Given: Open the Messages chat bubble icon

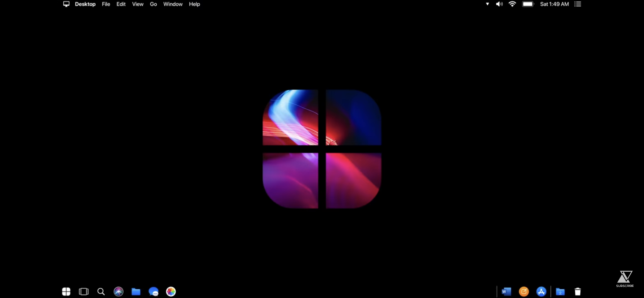Looking at the screenshot, I should coord(153,292).
